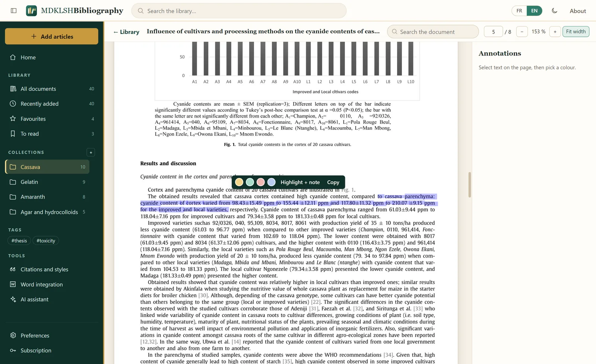This screenshot has height=364, width=596.
Task: Open the Gelatin collection
Action: click(47, 182)
